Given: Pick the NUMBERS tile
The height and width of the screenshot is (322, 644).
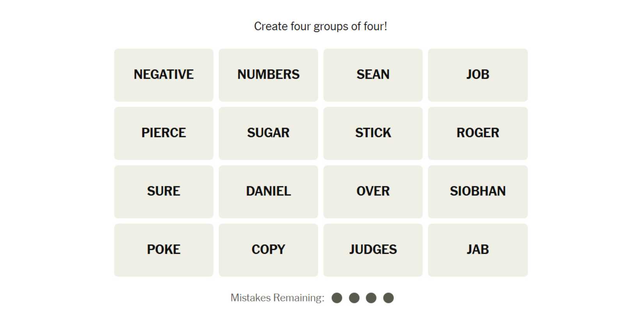Looking at the screenshot, I should tap(268, 75).
